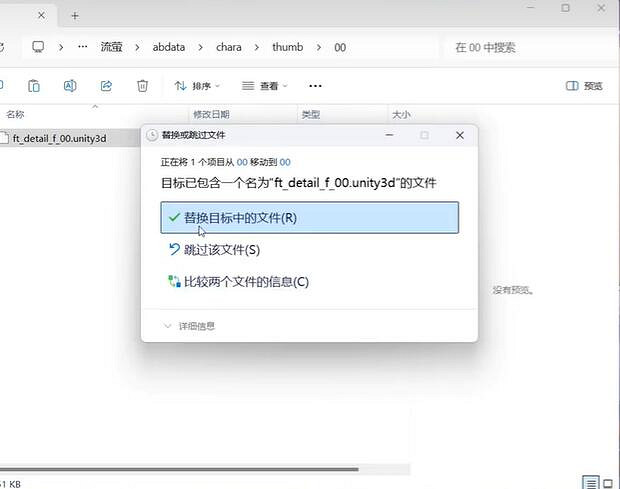Click the paste clipboard icon in toolbar

pos(34,86)
